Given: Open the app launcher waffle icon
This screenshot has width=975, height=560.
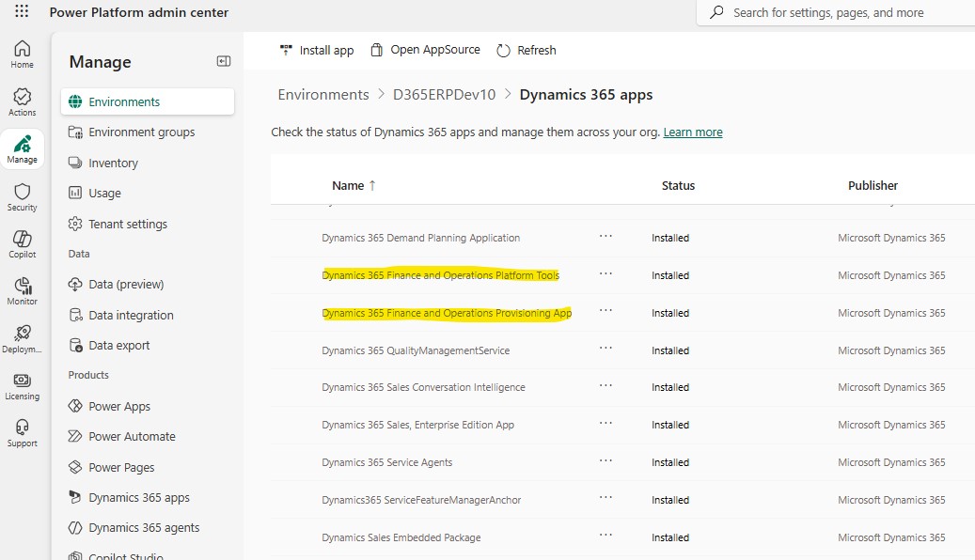Looking at the screenshot, I should tap(22, 10).
